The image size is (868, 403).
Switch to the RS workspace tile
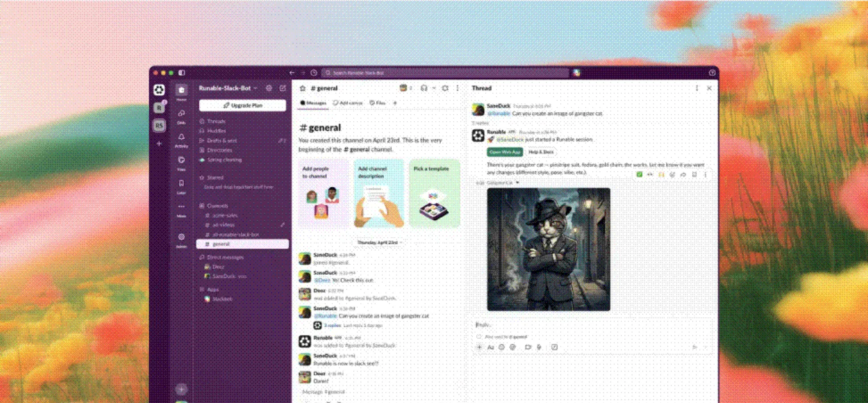(159, 126)
